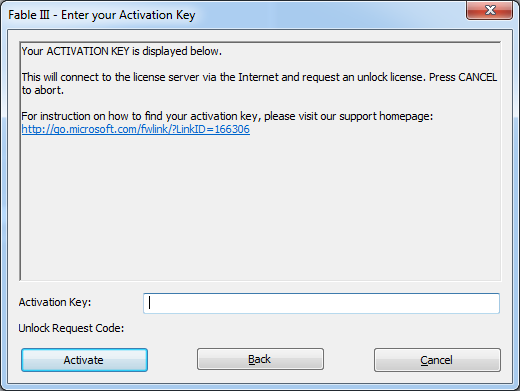
Task: Click the Activate button
Action: click(84, 360)
